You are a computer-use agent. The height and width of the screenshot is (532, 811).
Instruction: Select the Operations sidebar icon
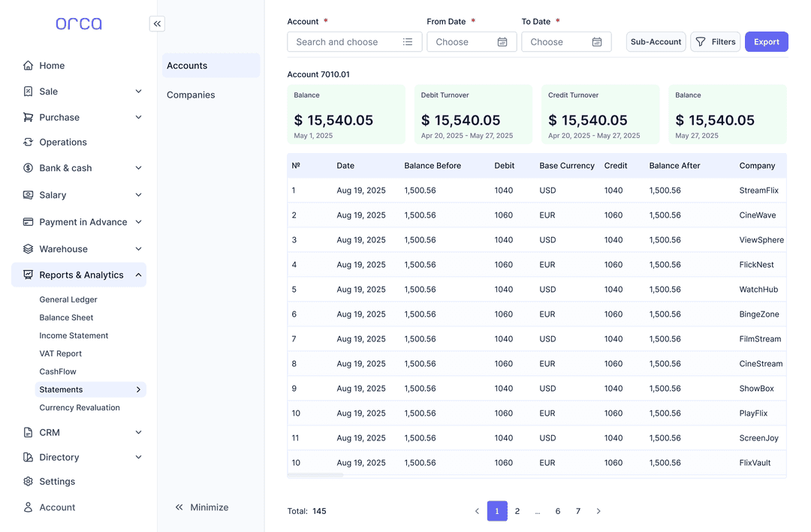[x=28, y=142]
